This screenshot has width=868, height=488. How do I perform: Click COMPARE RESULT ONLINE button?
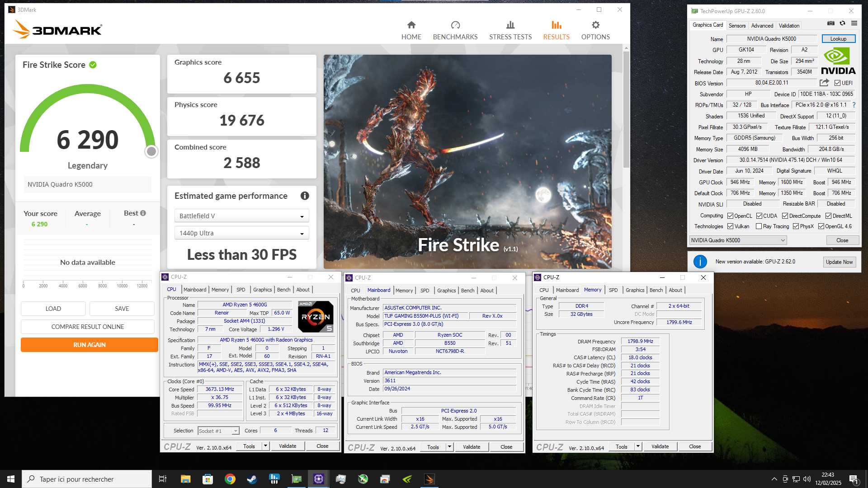click(88, 327)
